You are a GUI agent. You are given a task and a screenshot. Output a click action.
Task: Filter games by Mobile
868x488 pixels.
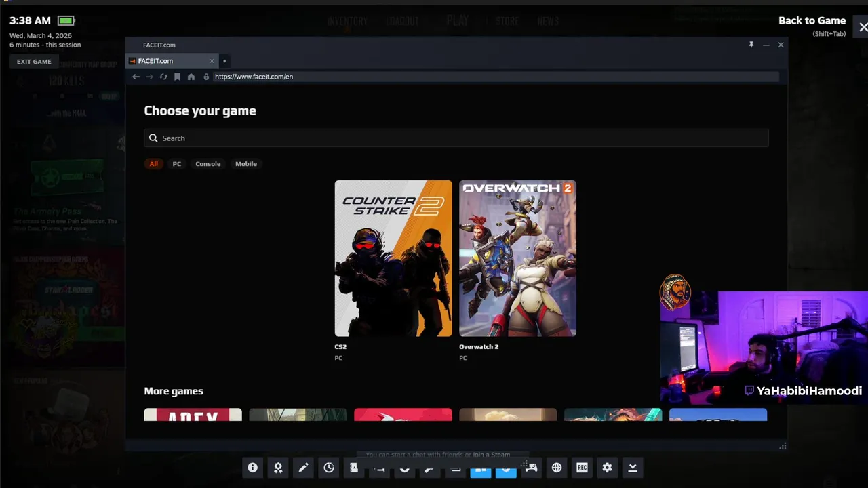pos(246,164)
